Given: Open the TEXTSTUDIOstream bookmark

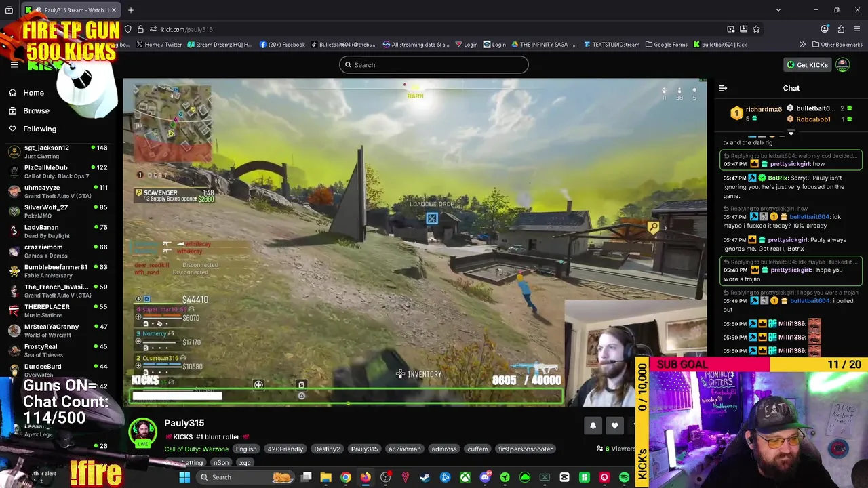Looking at the screenshot, I should tap(610, 45).
